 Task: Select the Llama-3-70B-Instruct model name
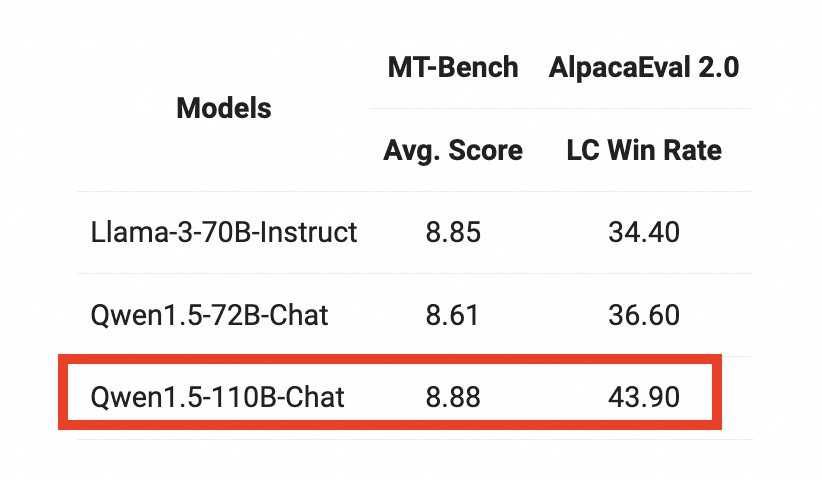click(223, 233)
